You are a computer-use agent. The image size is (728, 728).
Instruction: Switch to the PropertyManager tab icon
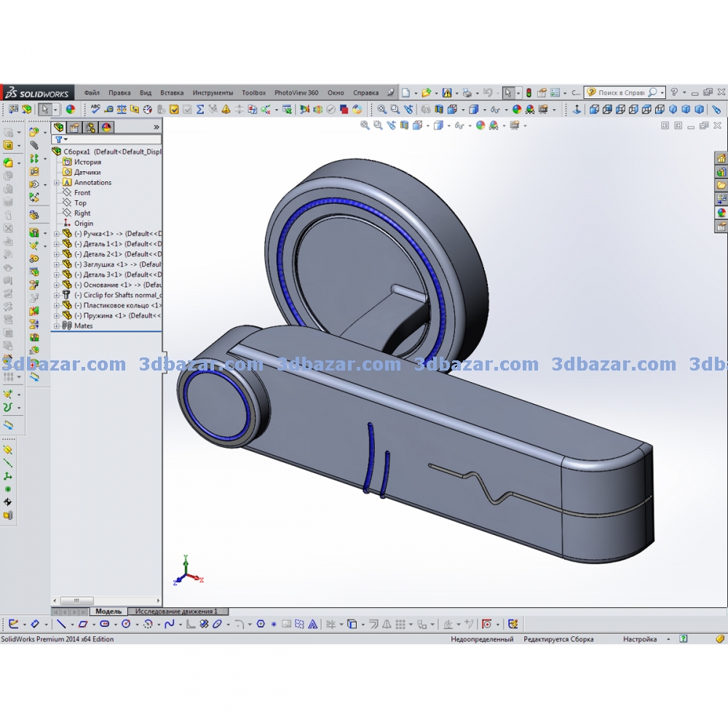74,127
